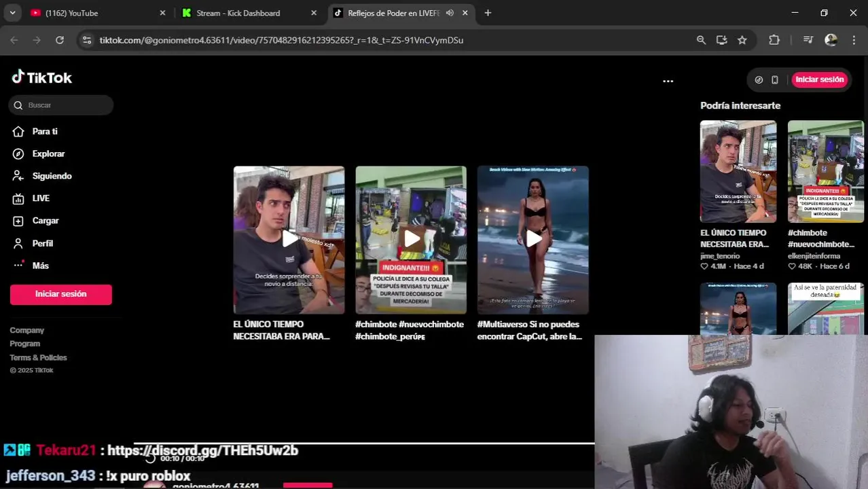Image resolution: width=868 pixels, height=489 pixels.
Task: Open the three-dot more options menu
Action: tap(668, 81)
